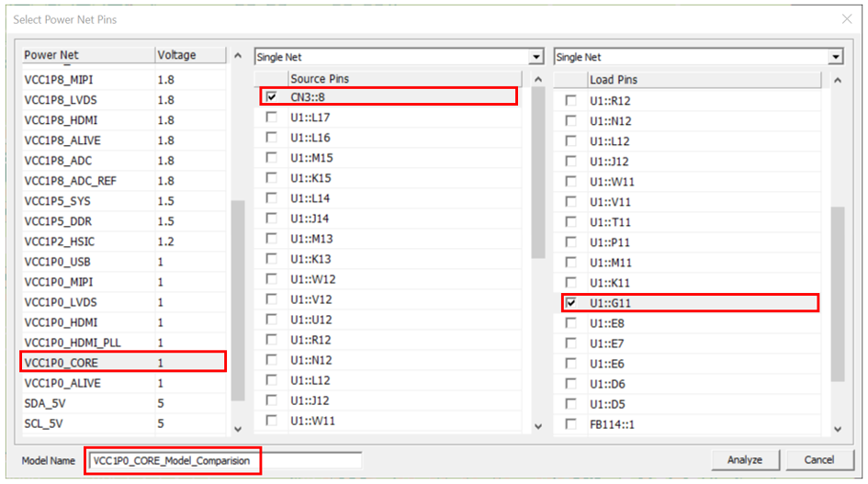868x484 pixels.
Task: Uncheck the U1::G11 load pin
Action: 570,302
